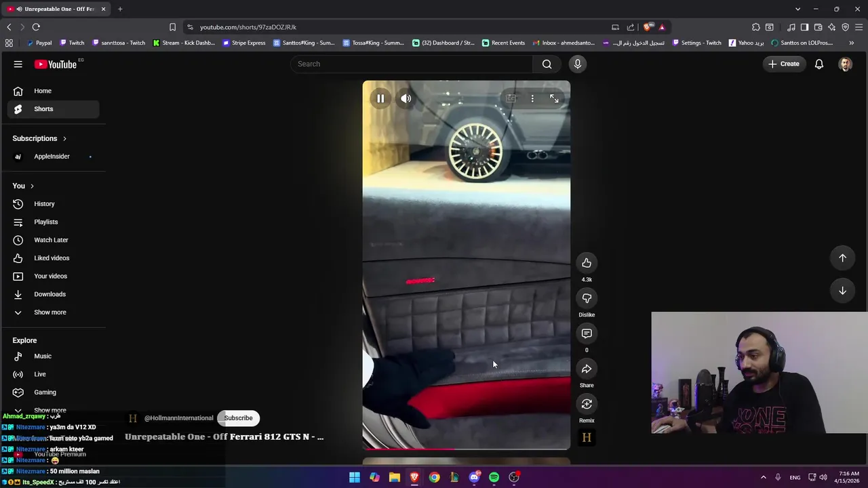Viewport: 868px width, 488px height.
Task: Open a new browser tab
Action: [120, 9]
